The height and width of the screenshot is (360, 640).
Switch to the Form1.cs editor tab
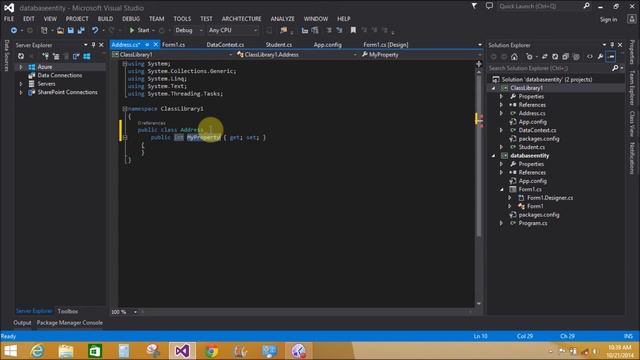tap(173, 44)
